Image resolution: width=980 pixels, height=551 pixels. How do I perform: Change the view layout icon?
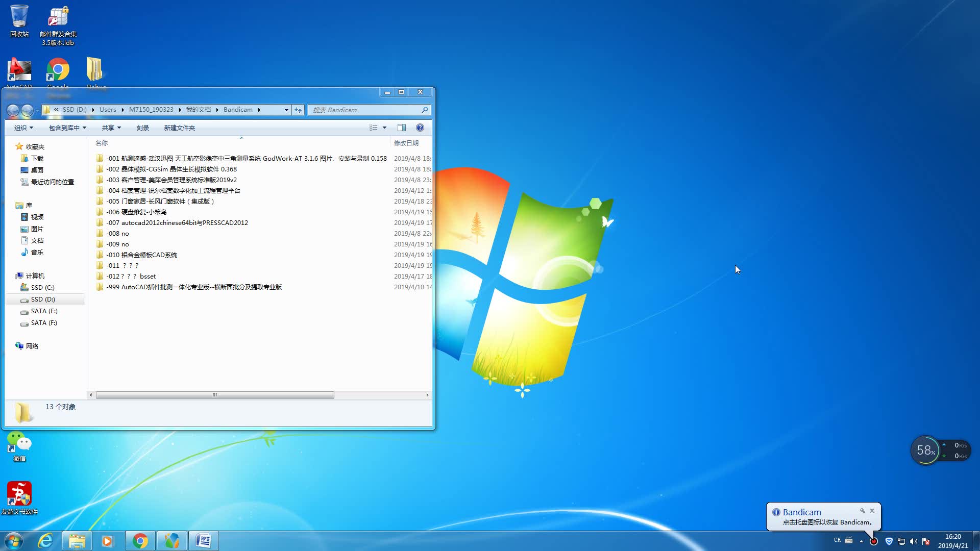coord(374,128)
